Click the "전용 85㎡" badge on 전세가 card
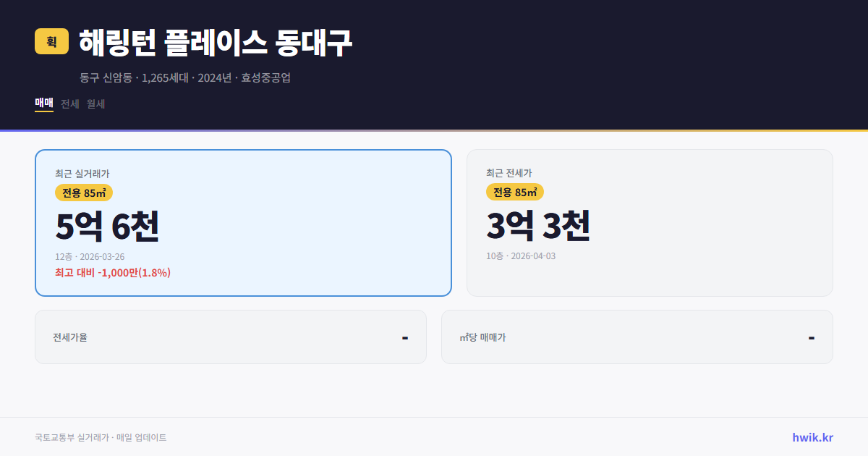 515,193
